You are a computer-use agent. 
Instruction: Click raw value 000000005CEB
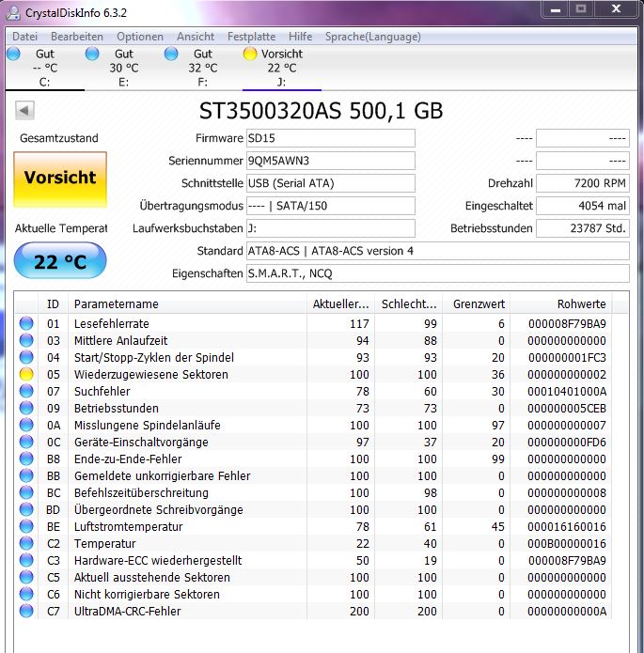pyautogui.click(x=567, y=408)
